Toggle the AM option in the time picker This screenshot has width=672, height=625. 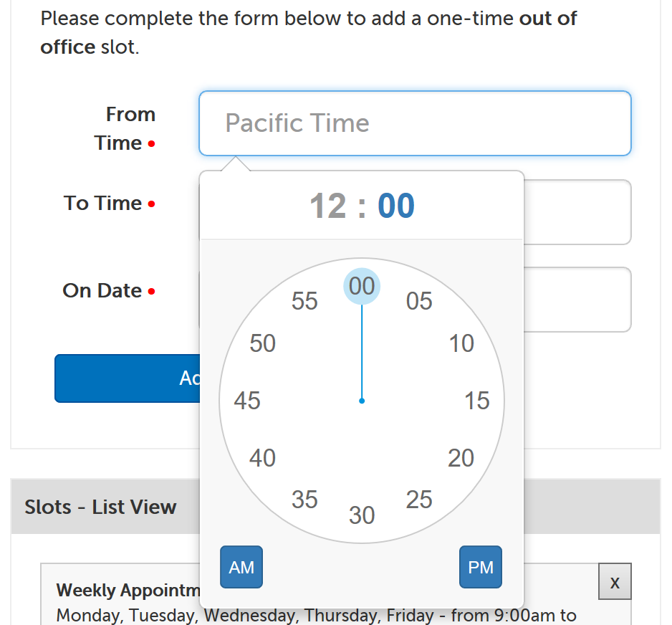pyautogui.click(x=241, y=567)
